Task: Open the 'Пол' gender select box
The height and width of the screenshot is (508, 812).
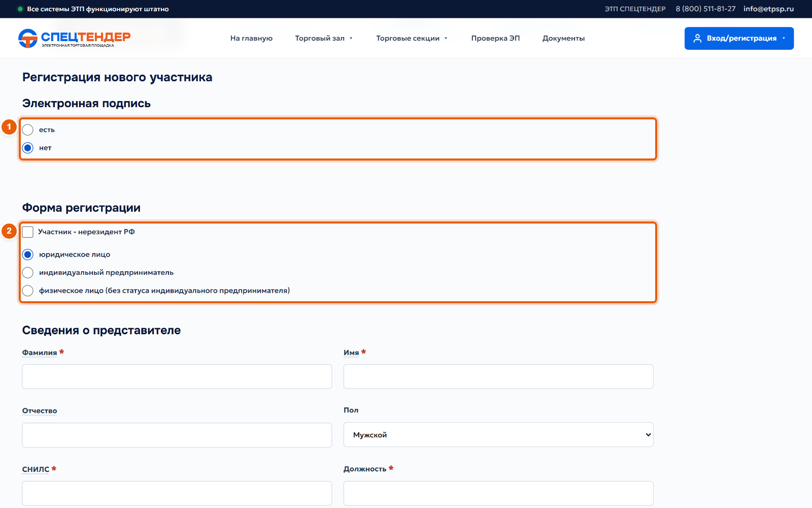Action: click(498, 435)
